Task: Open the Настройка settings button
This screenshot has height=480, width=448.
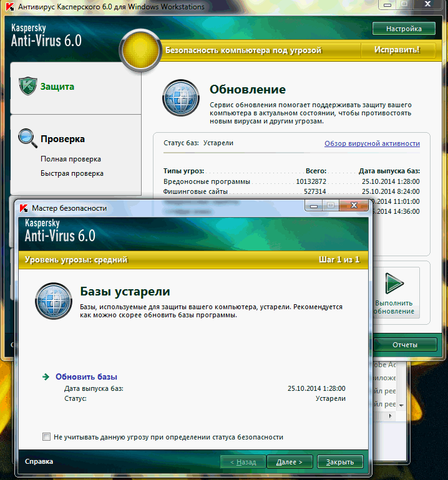Action: [x=404, y=29]
